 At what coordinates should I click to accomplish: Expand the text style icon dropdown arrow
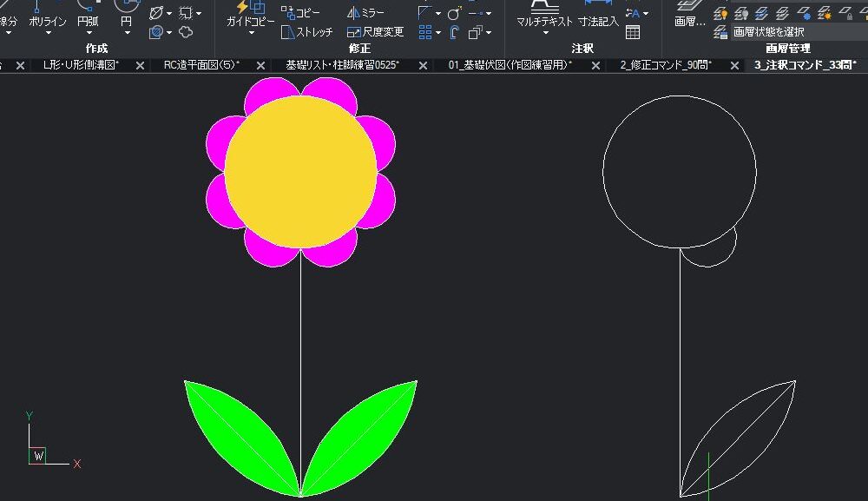pos(646,13)
